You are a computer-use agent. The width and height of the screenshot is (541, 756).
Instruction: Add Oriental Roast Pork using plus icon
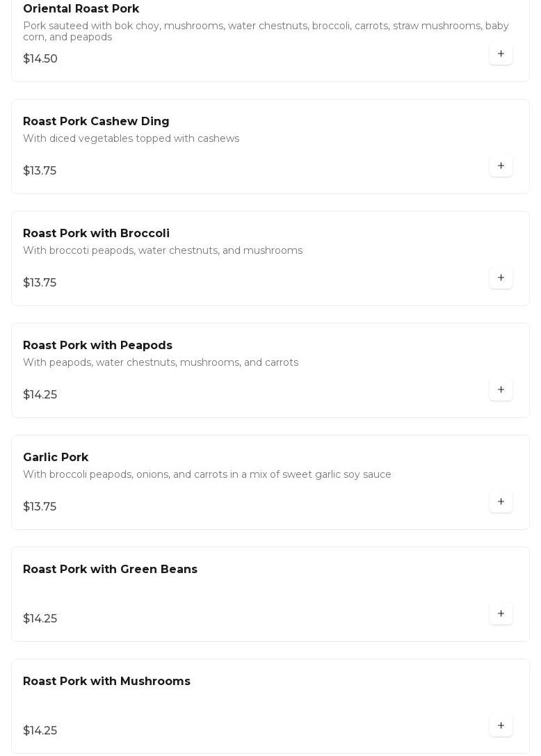(x=501, y=54)
